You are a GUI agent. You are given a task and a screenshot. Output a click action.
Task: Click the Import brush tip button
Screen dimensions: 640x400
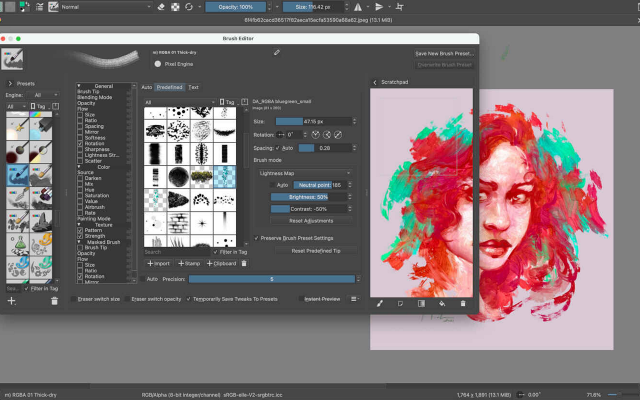tap(158, 263)
